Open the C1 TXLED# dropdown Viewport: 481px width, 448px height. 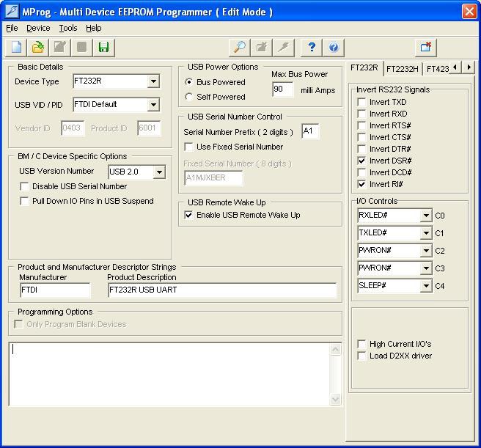pyautogui.click(x=426, y=233)
